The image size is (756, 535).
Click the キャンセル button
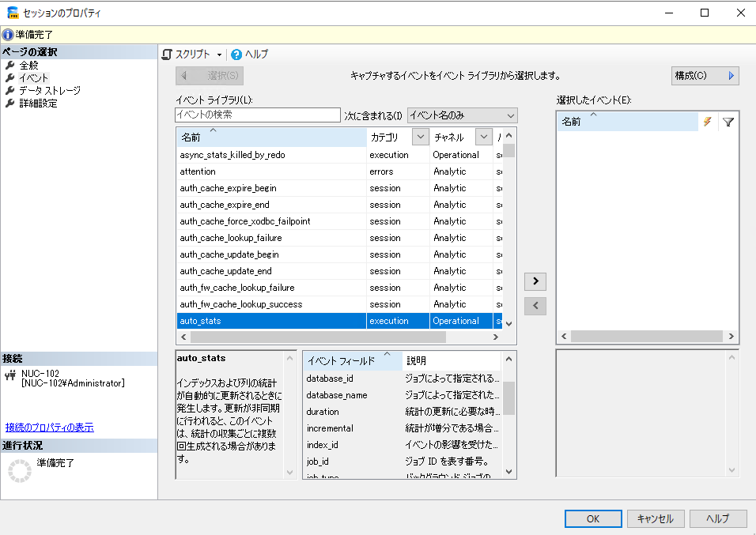click(656, 519)
